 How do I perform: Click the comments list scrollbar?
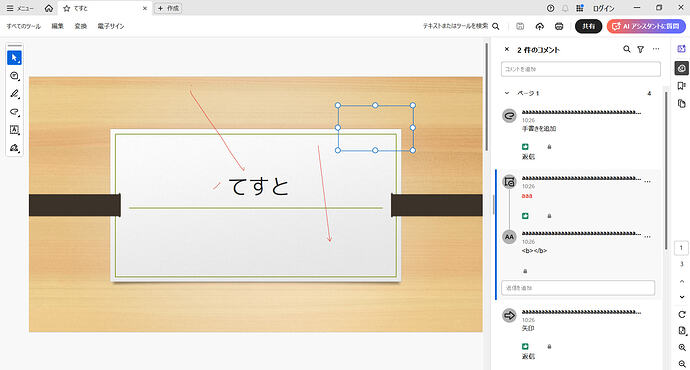pos(666,172)
